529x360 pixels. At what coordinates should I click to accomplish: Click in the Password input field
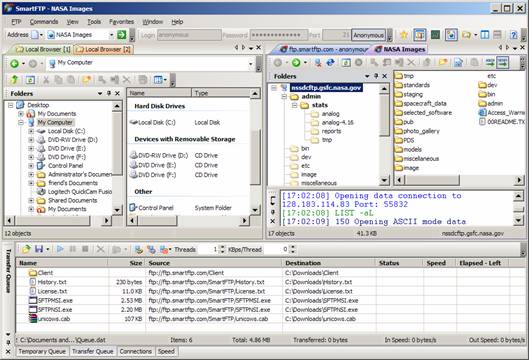[x=279, y=35]
